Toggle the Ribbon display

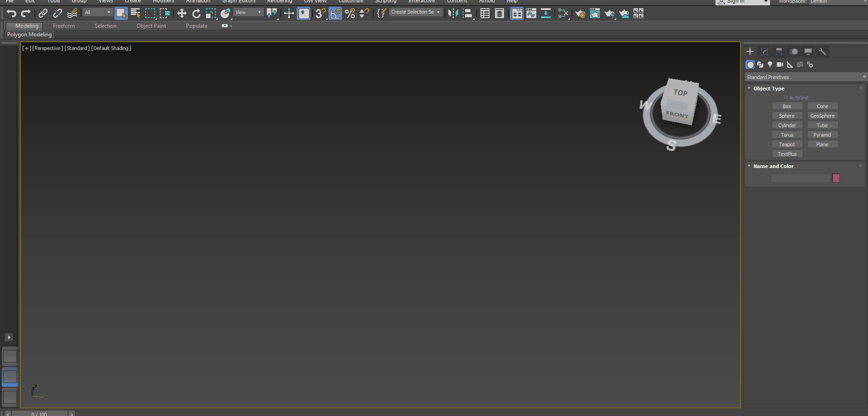click(517, 13)
